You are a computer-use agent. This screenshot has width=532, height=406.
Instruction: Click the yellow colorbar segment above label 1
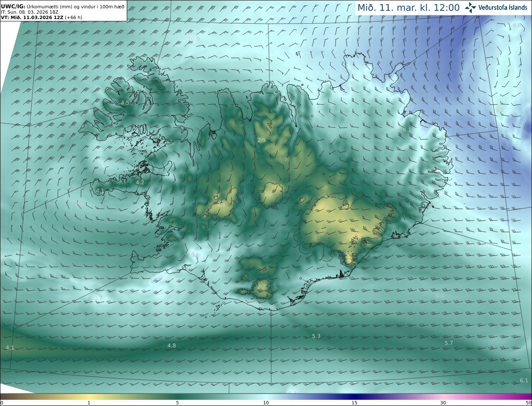[89, 396]
